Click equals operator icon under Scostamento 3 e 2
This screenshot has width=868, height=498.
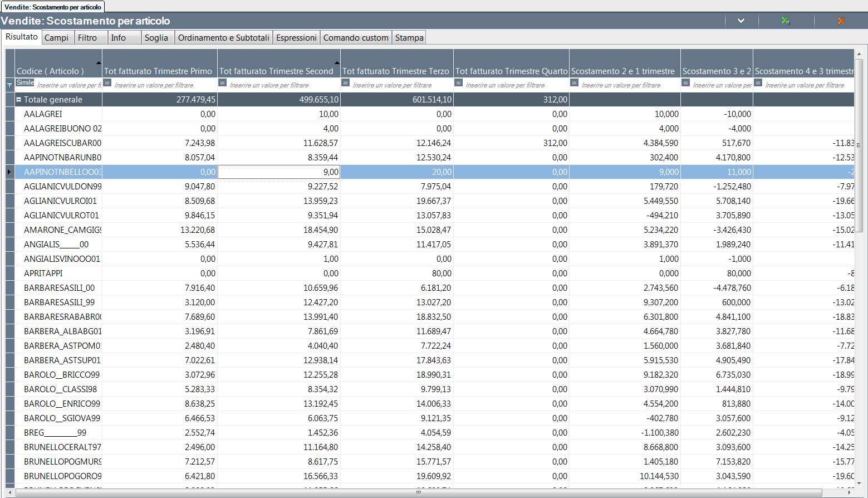686,83
